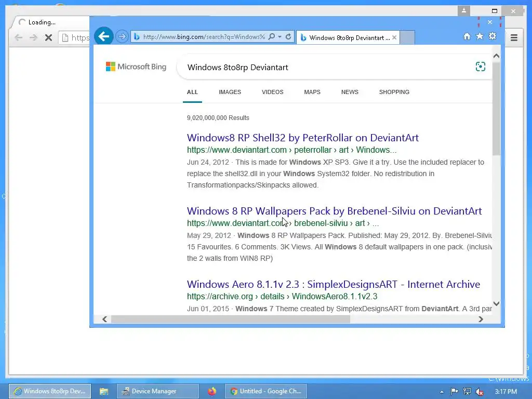Close the Internet Explorer window
The width and height of the screenshot is (532, 399).
[489, 22]
